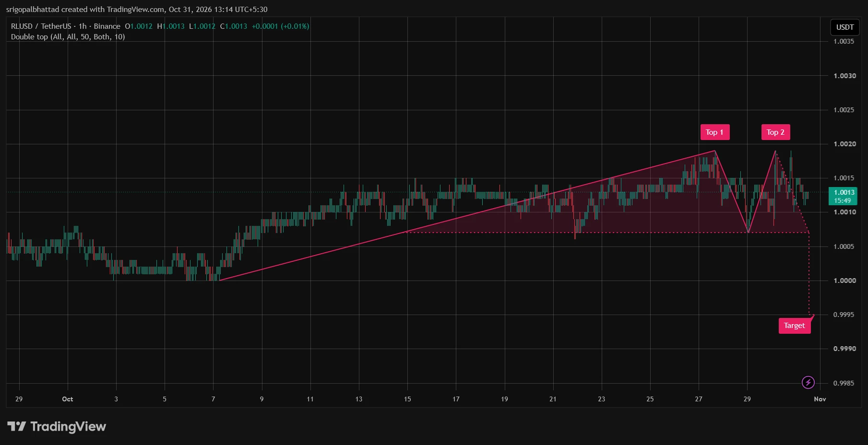
Task: Select the Top 2 pattern label
Action: [775, 132]
